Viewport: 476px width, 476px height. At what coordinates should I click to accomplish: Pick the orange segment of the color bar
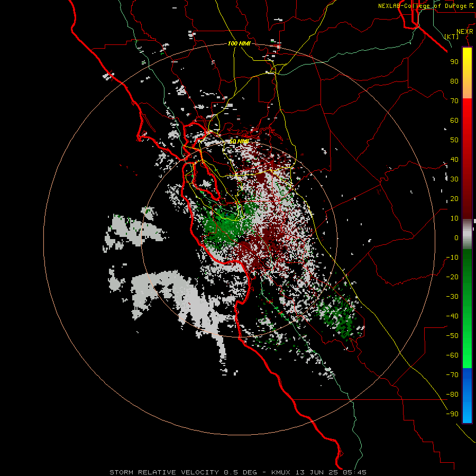click(x=467, y=88)
